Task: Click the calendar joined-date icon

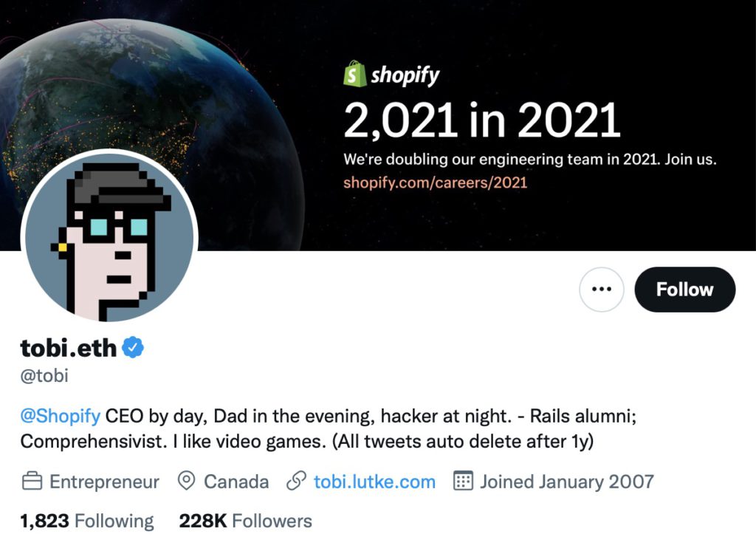Action: (462, 482)
